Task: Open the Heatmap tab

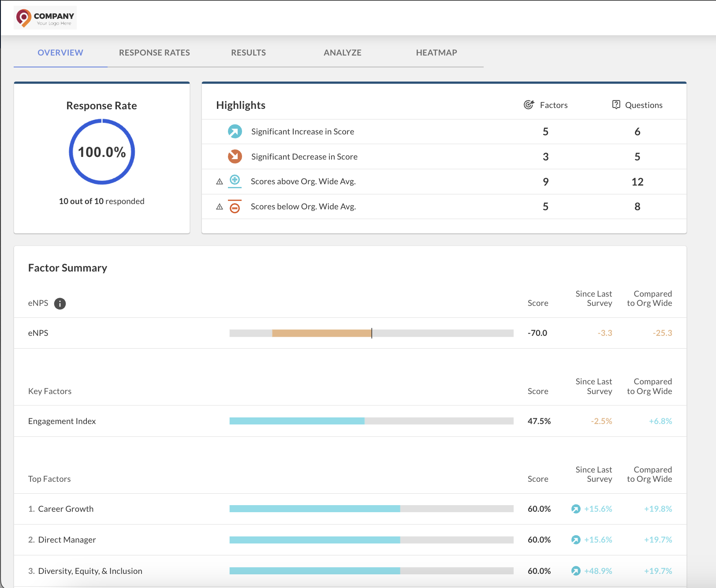Action: point(436,52)
